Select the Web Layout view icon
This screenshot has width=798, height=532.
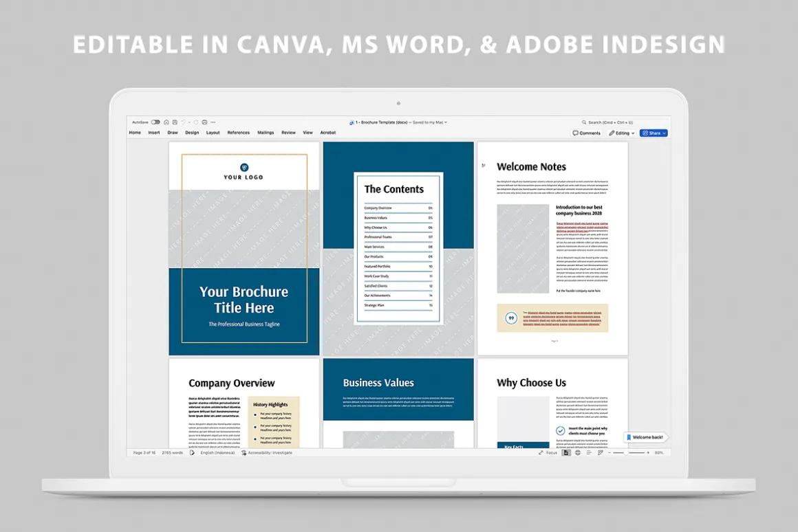pos(578,453)
